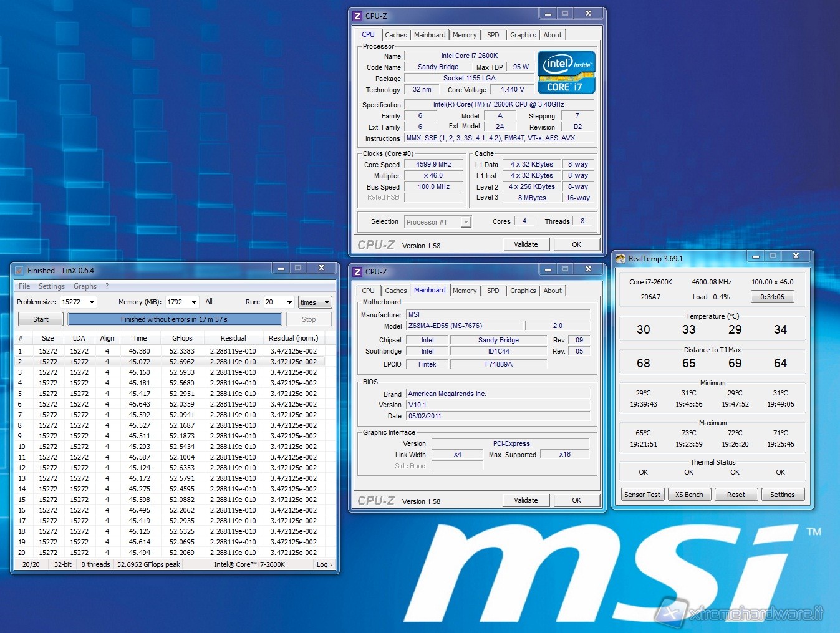This screenshot has height=633, width=840.
Task: Click title bar icon of CPU-Z processor window
Action: (357, 16)
